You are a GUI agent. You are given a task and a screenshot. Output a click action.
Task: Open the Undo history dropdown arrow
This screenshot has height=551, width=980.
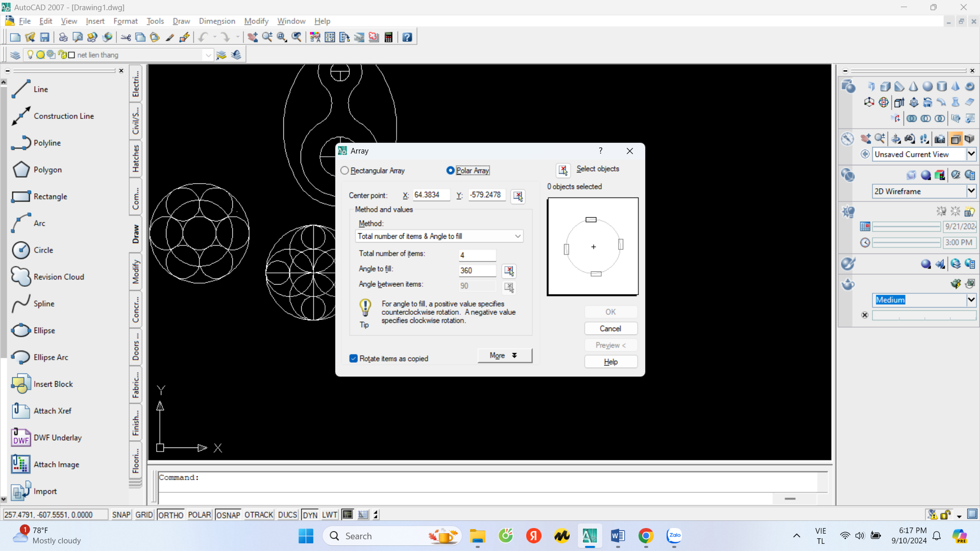click(x=215, y=37)
